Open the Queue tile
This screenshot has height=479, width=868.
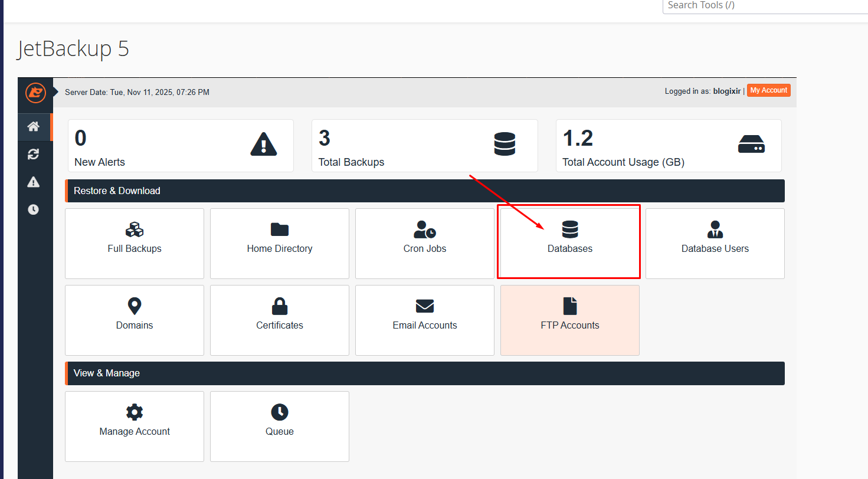(280, 426)
